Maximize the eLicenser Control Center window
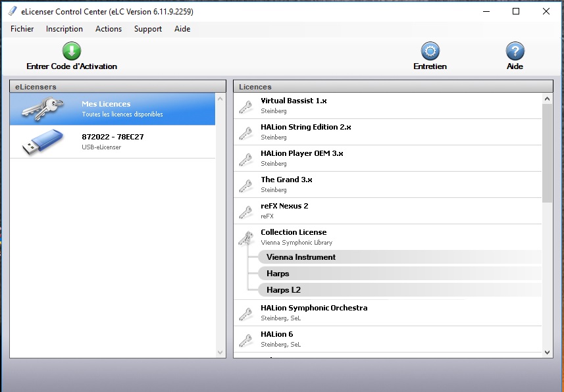 point(516,11)
